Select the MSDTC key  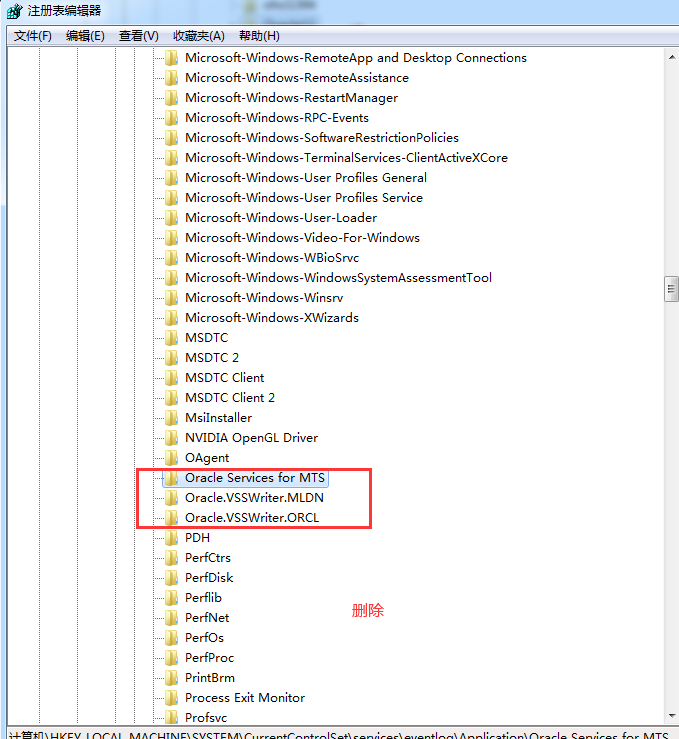pyautogui.click(x=206, y=338)
